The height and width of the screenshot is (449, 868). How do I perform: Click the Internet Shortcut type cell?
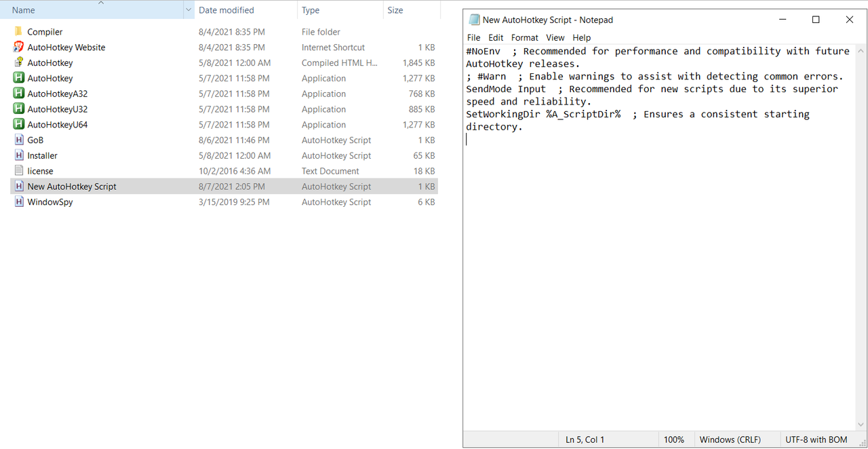[333, 47]
